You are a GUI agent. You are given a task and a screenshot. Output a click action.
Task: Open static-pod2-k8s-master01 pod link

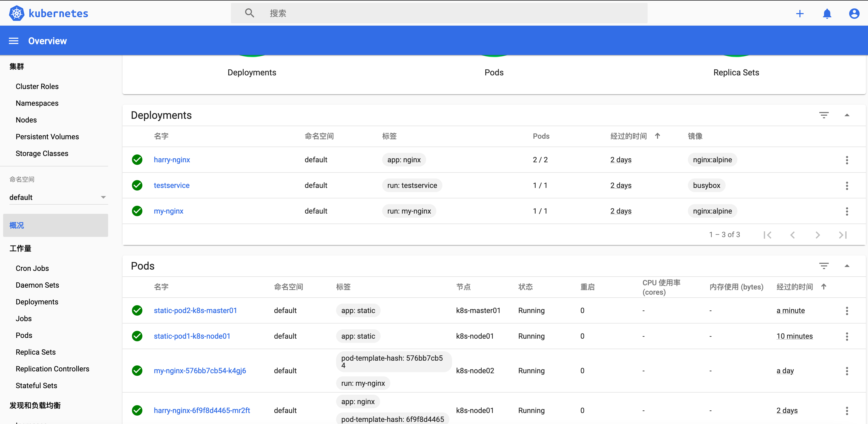point(196,310)
